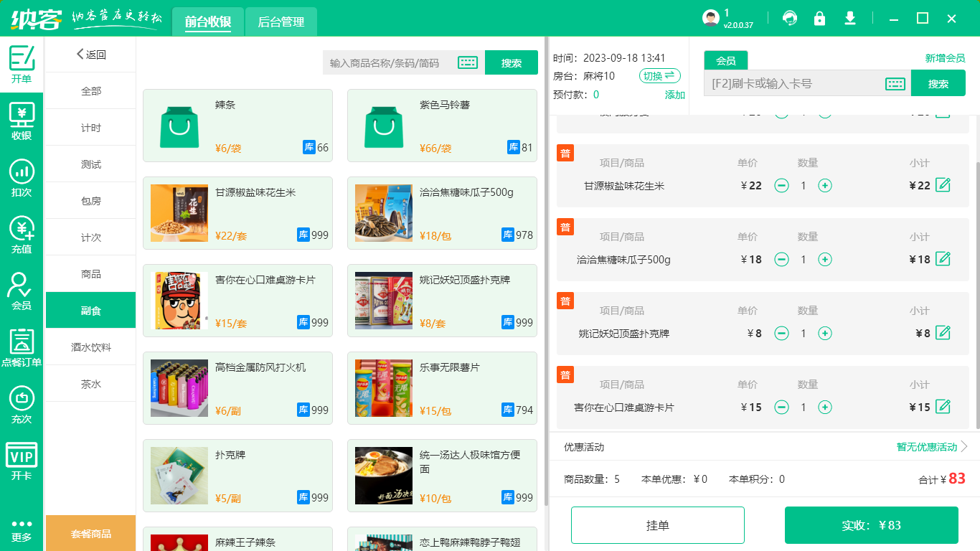Open virtual keyboard in product search box
This screenshot has height=551, width=980.
468,63
